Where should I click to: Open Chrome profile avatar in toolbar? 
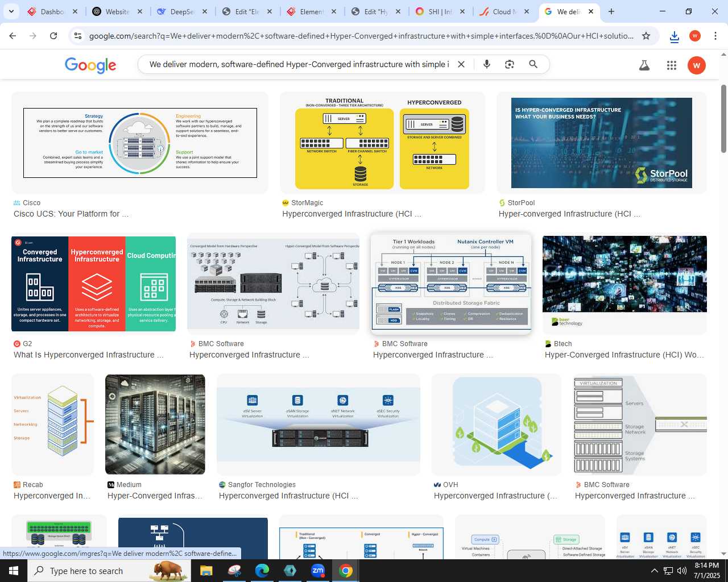pos(695,36)
